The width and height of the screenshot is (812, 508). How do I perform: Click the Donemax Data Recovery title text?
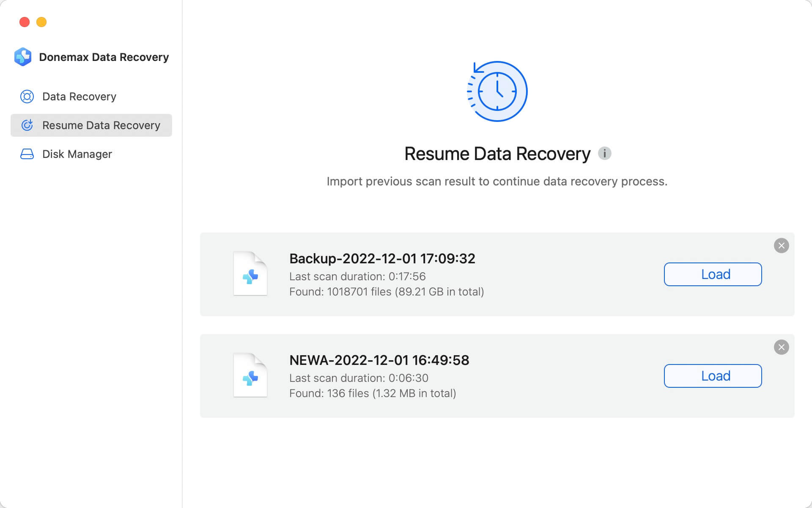(104, 57)
